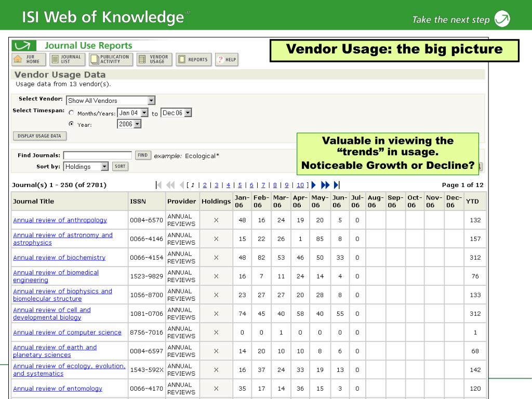Click ISSN 1543-592X

click(x=147, y=369)
